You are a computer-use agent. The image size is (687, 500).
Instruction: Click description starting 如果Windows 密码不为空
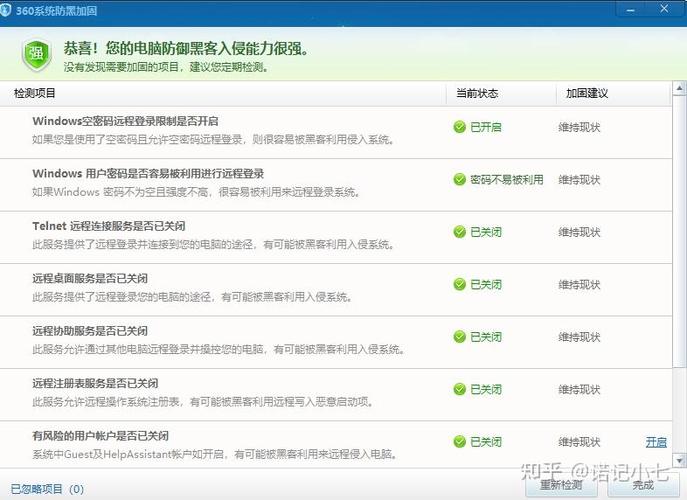(x=196, y=192)
